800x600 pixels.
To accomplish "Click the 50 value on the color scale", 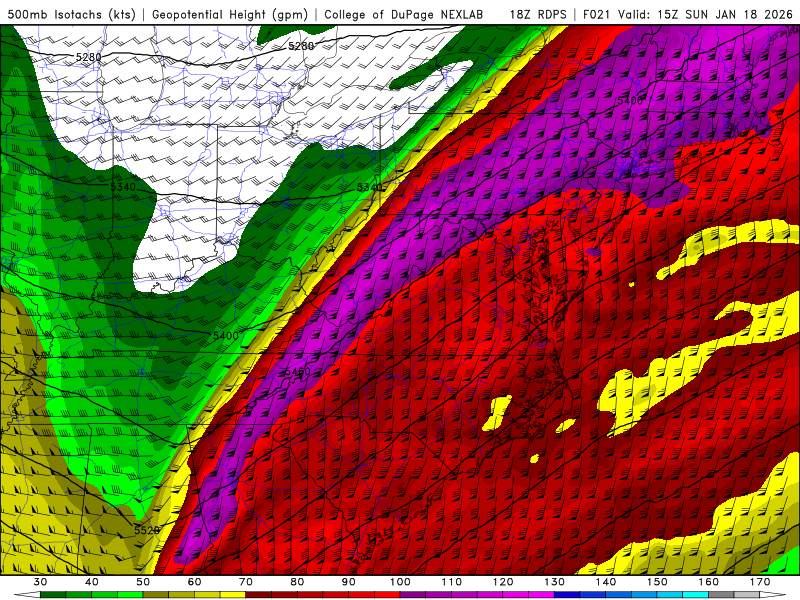I will click(x=143, y=582).
